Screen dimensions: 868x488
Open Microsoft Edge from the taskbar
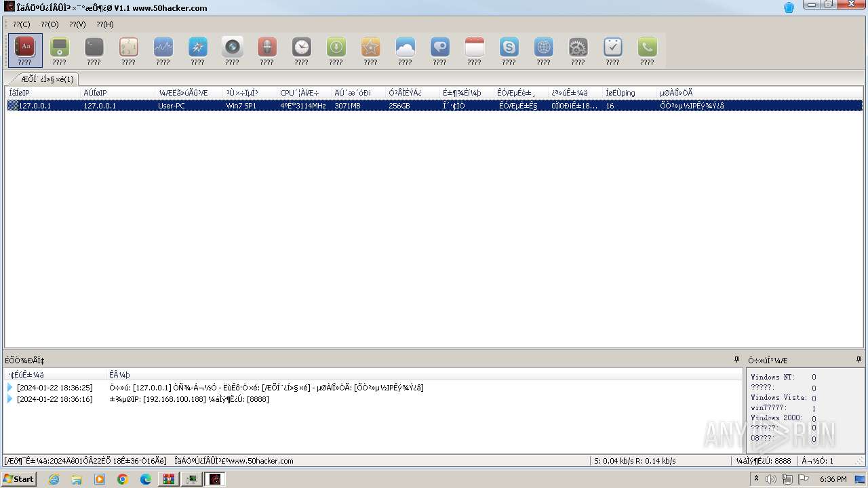146,479
